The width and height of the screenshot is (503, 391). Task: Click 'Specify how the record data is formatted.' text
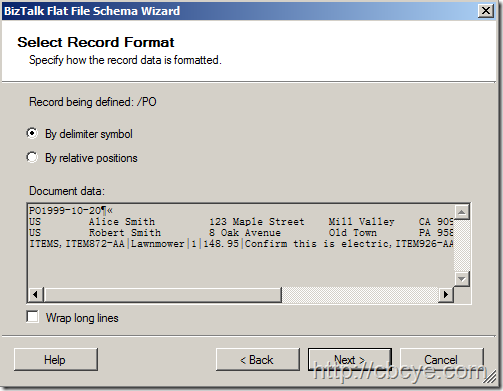pos(125,60)
